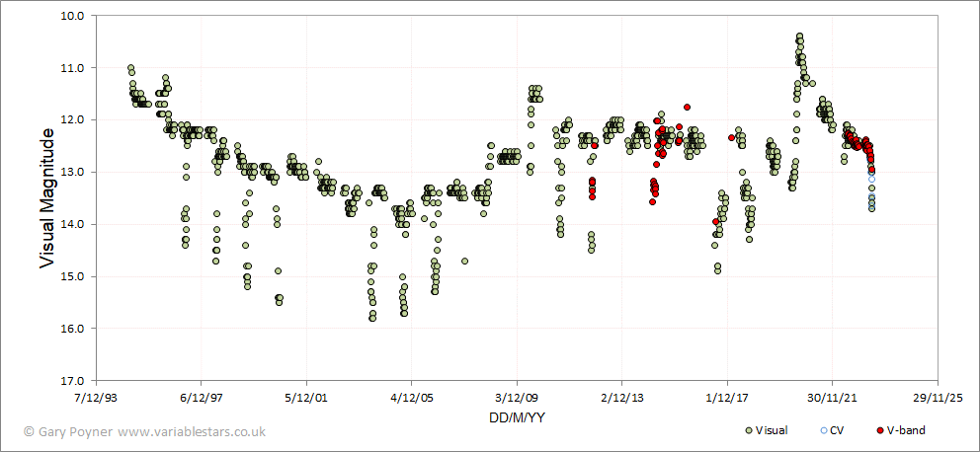Click the Visual legend entry
Viewport: 980px width, 452px height.
(x=767, y=430)
